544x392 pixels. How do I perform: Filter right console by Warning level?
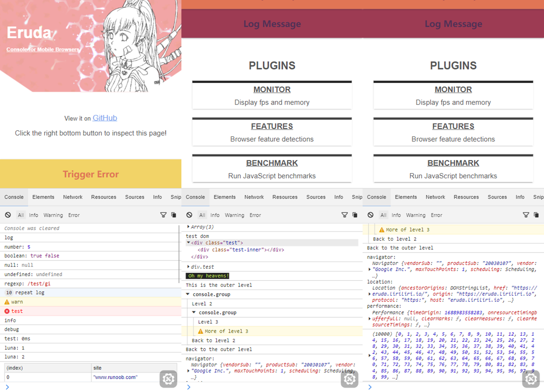(416, 215)
